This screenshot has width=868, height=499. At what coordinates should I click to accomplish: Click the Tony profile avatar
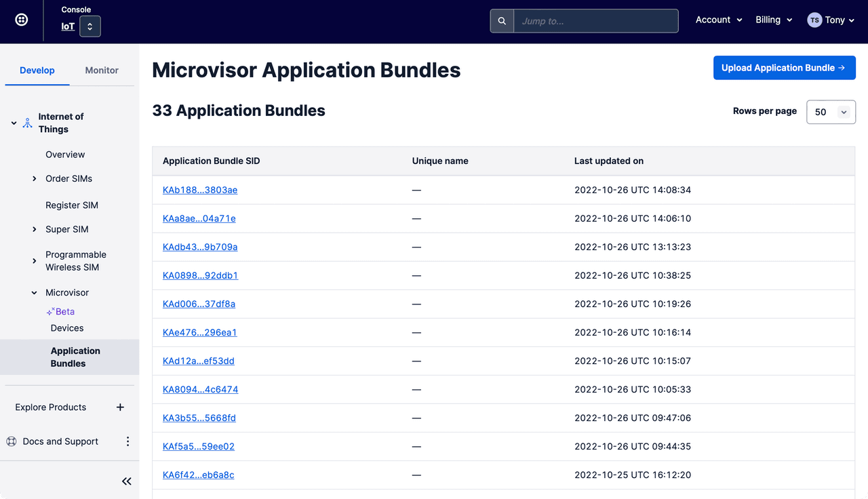coord(814,20)
